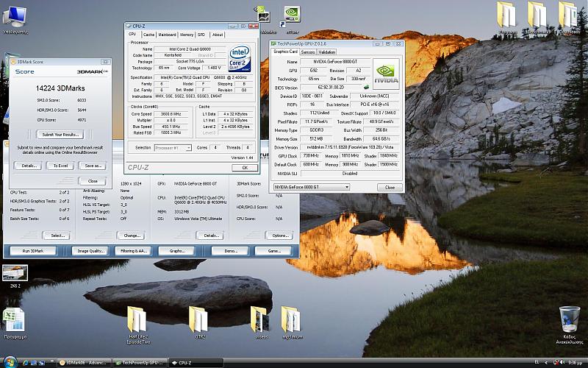The image size is (588, 368).
Task: Switch to Validation tab in GPU-Z
Action: pos(326,52)
